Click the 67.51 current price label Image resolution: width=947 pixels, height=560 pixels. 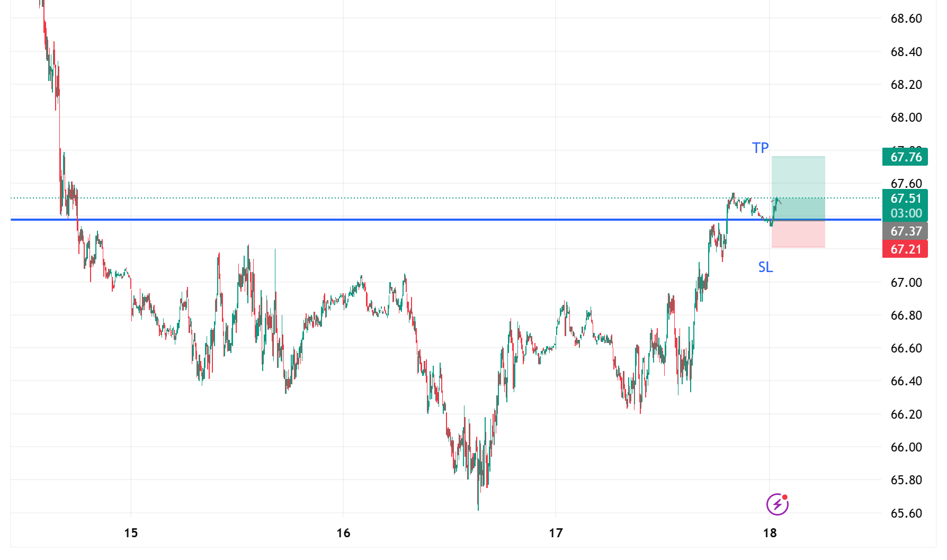pos(905,198)
